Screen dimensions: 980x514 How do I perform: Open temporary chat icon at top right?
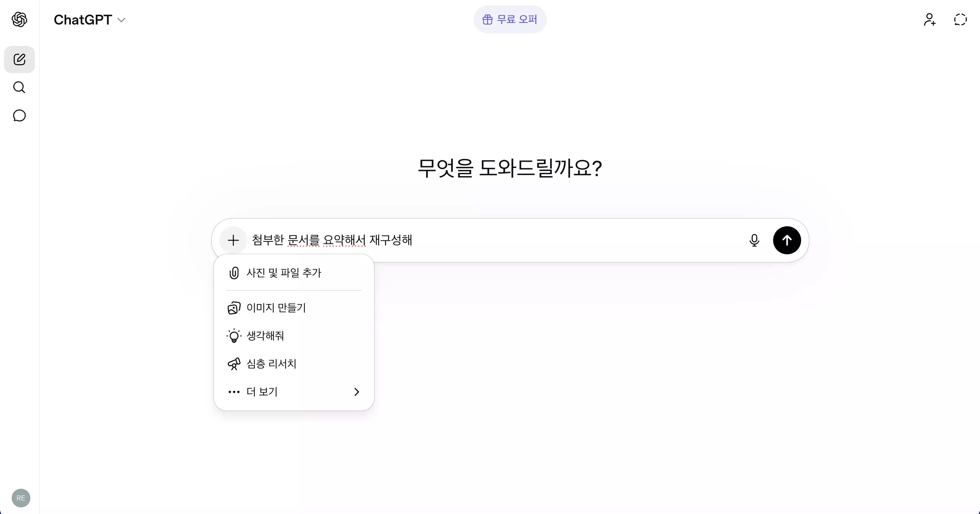coord(960,19)
